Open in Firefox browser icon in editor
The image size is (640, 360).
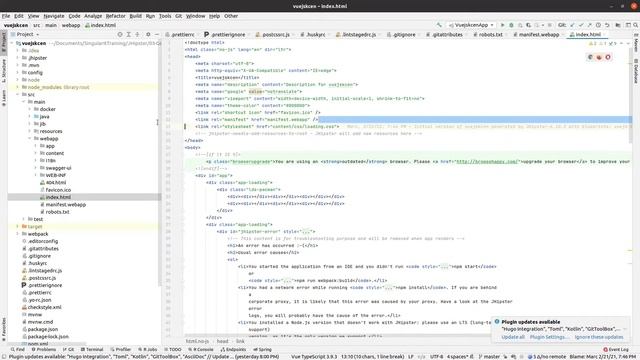click(599, 57)
